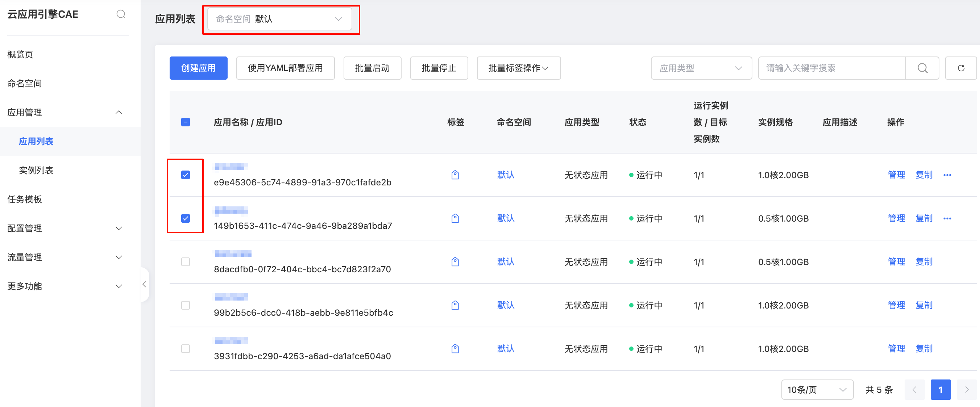Click the keyword search magnifier button
The image size is (980, 407).
coord(922,68)
